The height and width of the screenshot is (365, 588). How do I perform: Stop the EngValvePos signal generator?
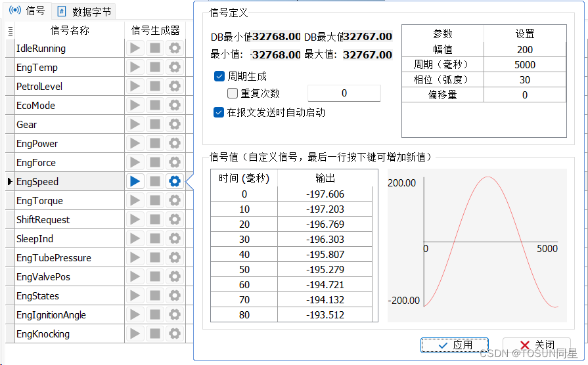click(155, 277)
